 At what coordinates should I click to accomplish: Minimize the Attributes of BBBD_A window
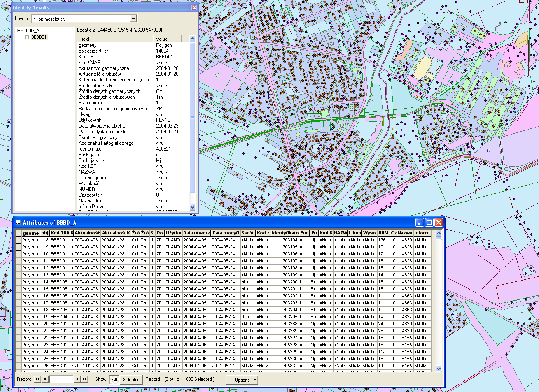(x=420, y=223)
